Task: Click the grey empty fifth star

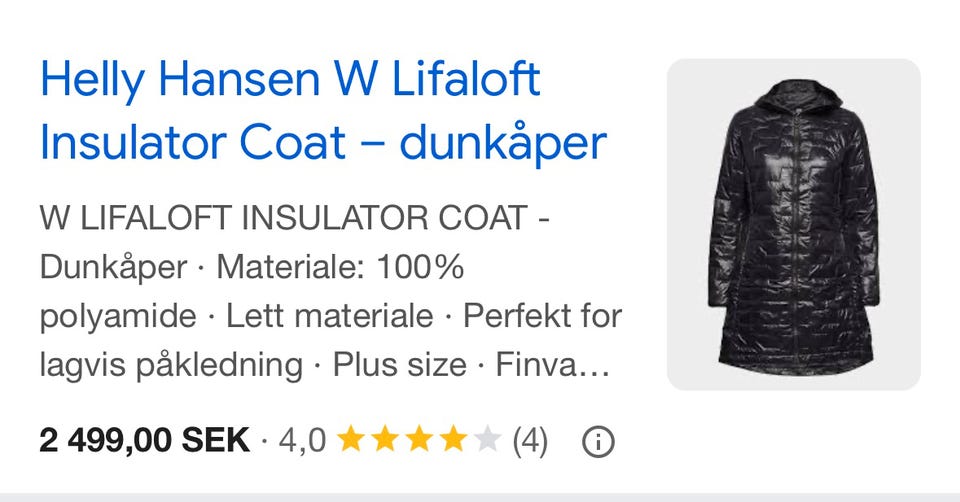Action: [x=488, y=440]
